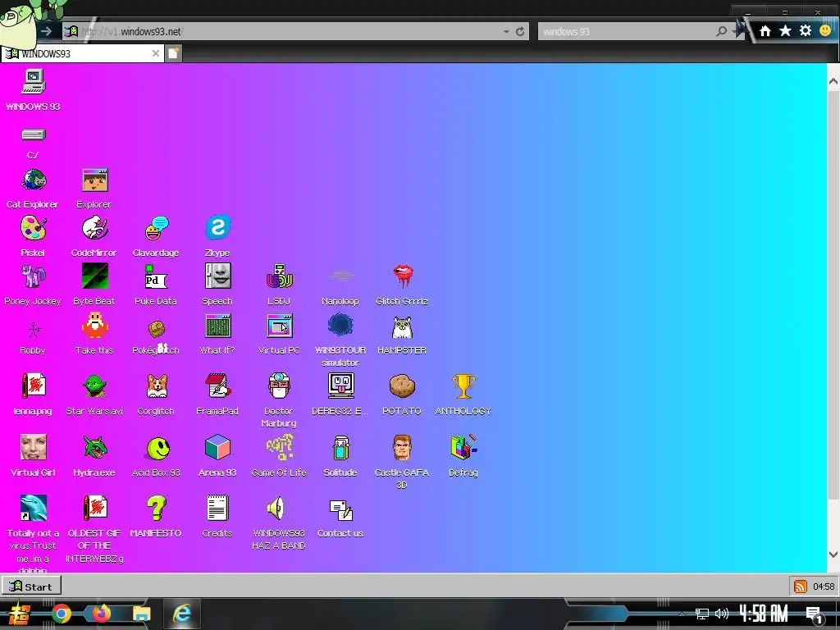Screen dimensions: 840x630
Task: Open Contact us icon
Action: point(340,510)
